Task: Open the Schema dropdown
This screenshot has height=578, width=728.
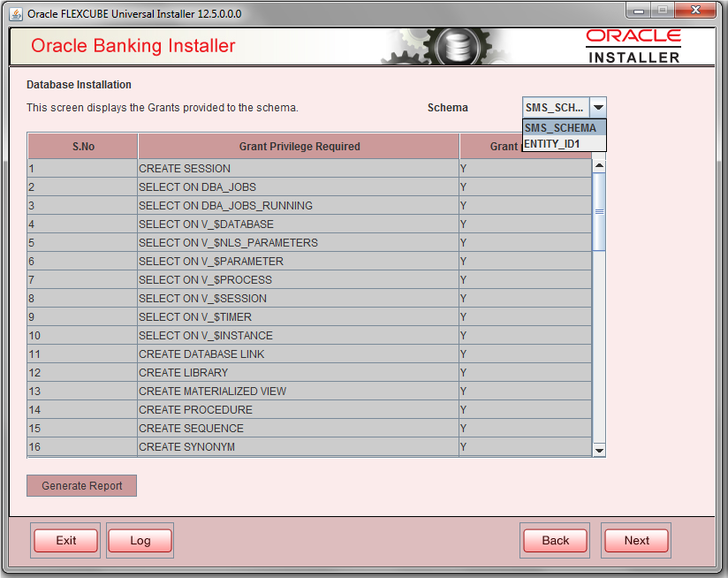Action: [x=599, y=107]
